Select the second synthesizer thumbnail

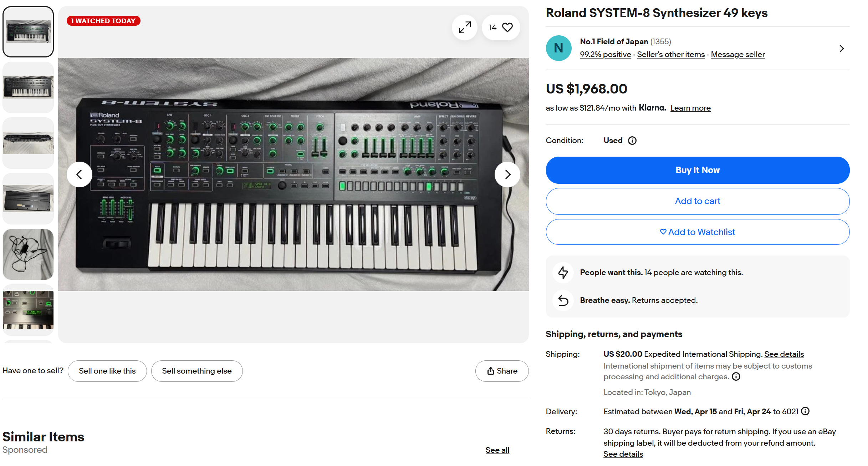click(x=28, y=87)
